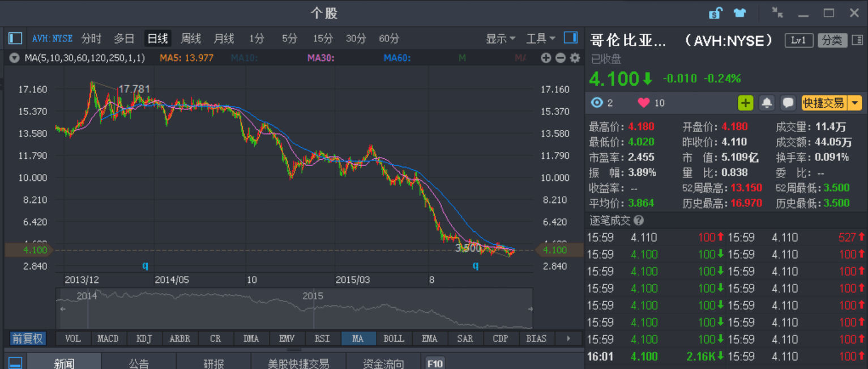Viewport: 868px width, 369px height.
Task: Select the MACD indicator label
Action: [x=108, y=338]
